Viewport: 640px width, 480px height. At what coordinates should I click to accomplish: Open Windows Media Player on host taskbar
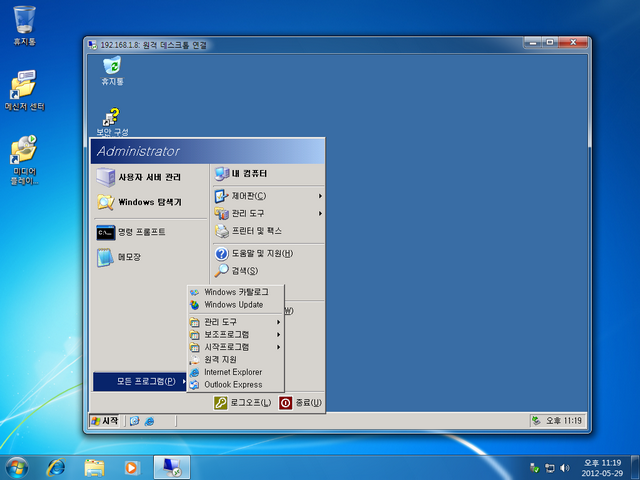(132, 468)
